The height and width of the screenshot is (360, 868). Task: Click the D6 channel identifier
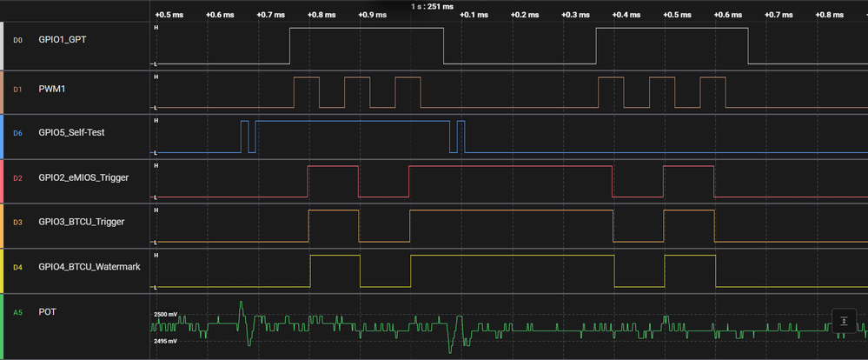(17, 133)
